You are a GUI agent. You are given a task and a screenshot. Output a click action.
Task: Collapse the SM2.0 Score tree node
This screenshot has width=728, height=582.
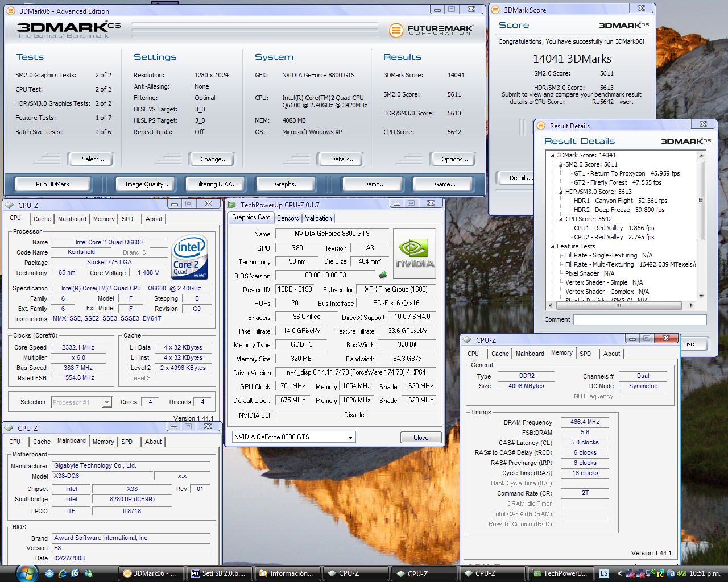[560, 164]
